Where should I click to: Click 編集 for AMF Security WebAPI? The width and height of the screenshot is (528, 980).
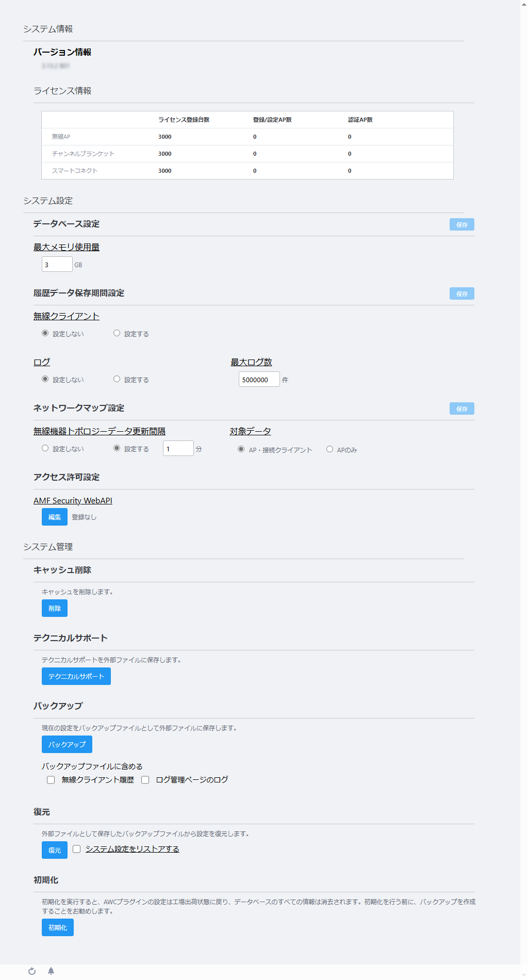click(55, 517)
